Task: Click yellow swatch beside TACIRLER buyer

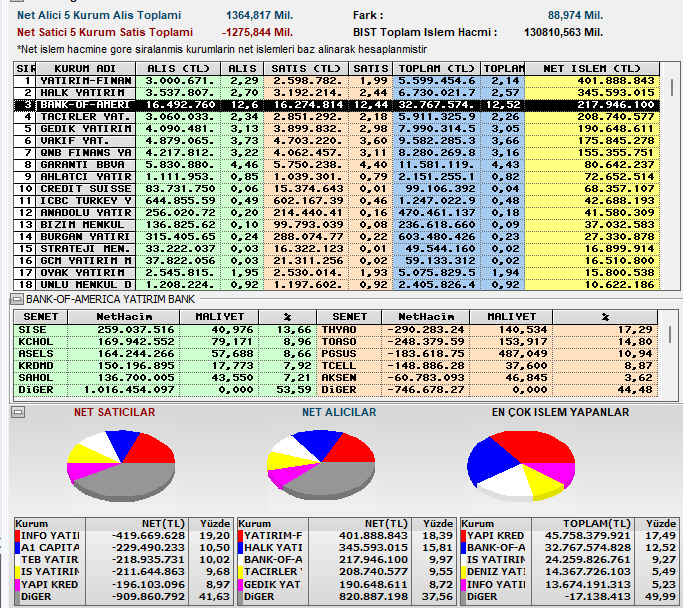Action: 241,572
